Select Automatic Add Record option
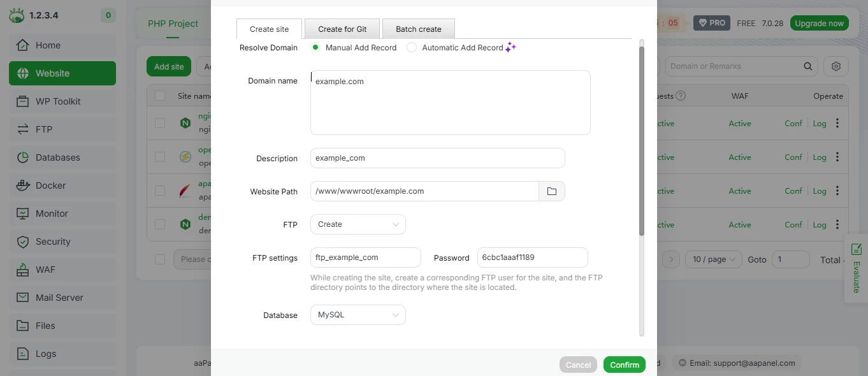Image resolution: width=868 pixels, height=376 pixels. coord(412,47)
